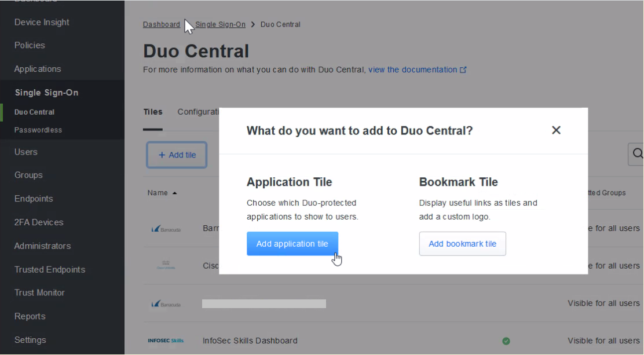Open 2FA Devices in the sidebar
The height and width of the screenshot is (355, 644).
point(39,222)
